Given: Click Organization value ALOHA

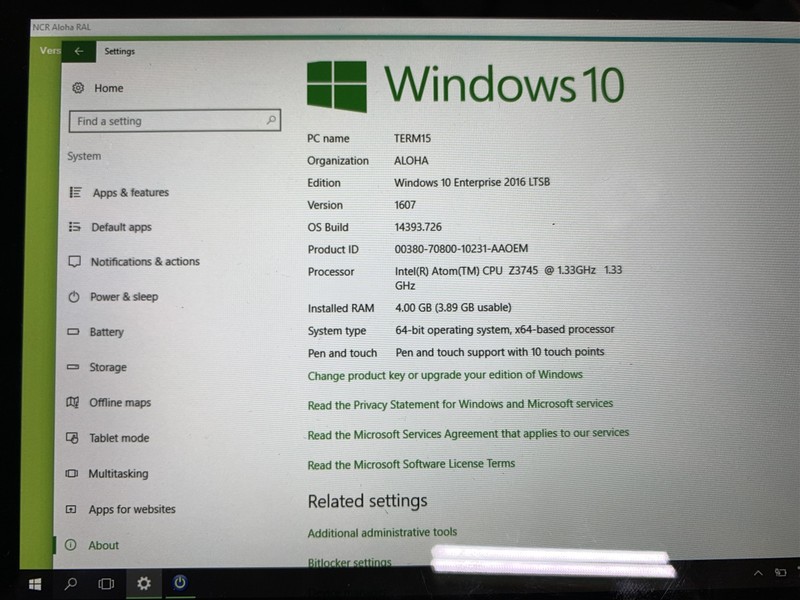Looking at the screenshot, I should [x=411, y=161].
